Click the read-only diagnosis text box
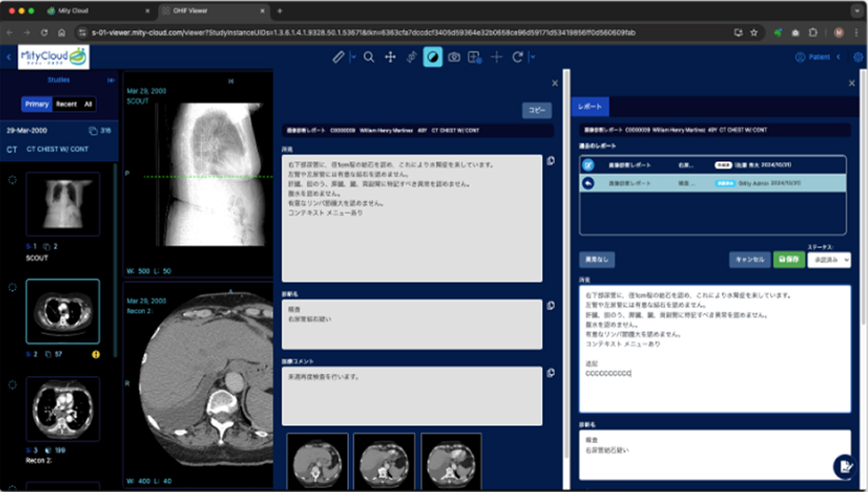 click(x=412, y=324)
